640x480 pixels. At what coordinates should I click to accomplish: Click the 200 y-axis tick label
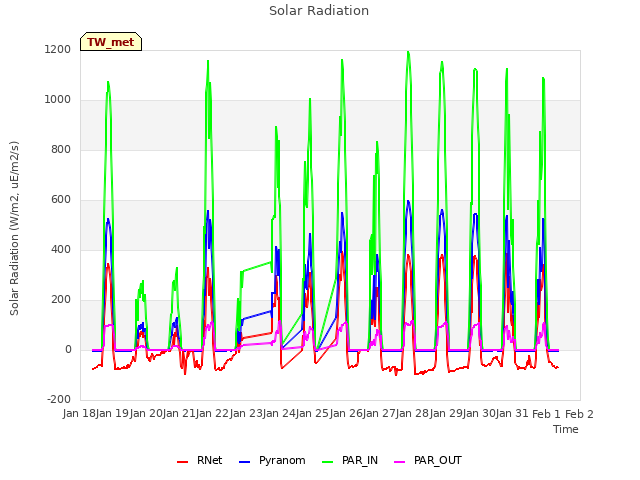(x=61, y=300)
